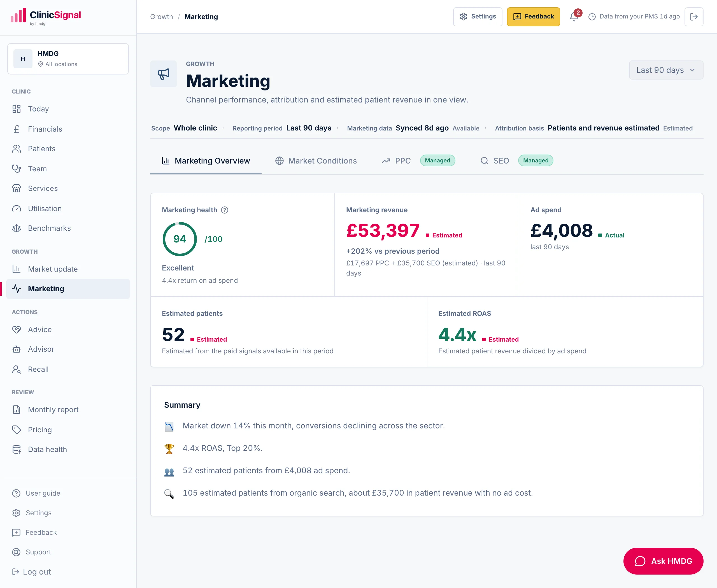The image size is (717, 588).
Task: Open the HMDG All locations selector
Action: pyautogui.click(x=68, y=59)
